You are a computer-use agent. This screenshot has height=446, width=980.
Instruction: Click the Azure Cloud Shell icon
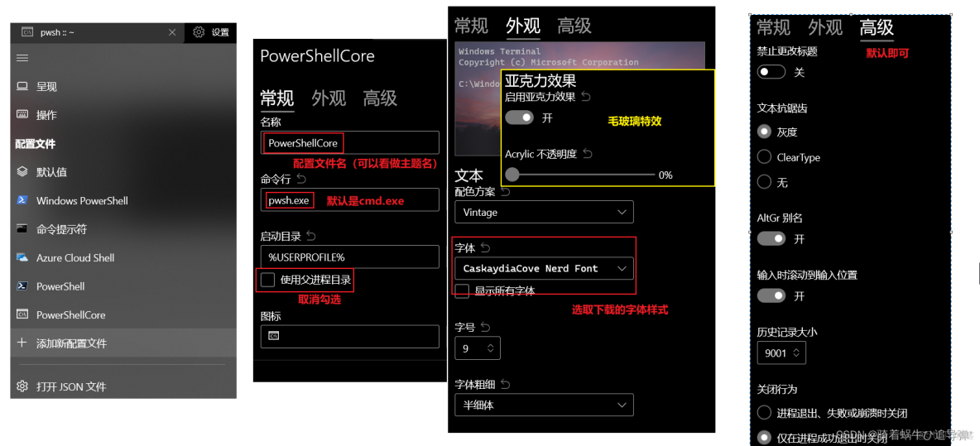pos(22,257)
